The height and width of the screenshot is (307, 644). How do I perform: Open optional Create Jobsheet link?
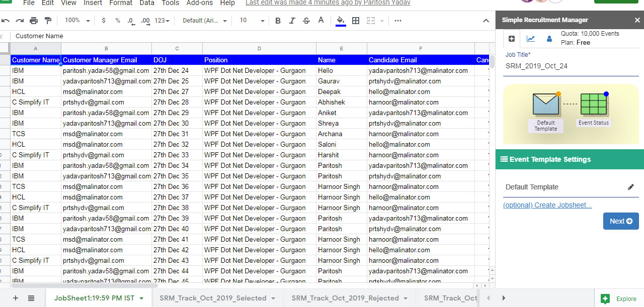pos(547,205)
